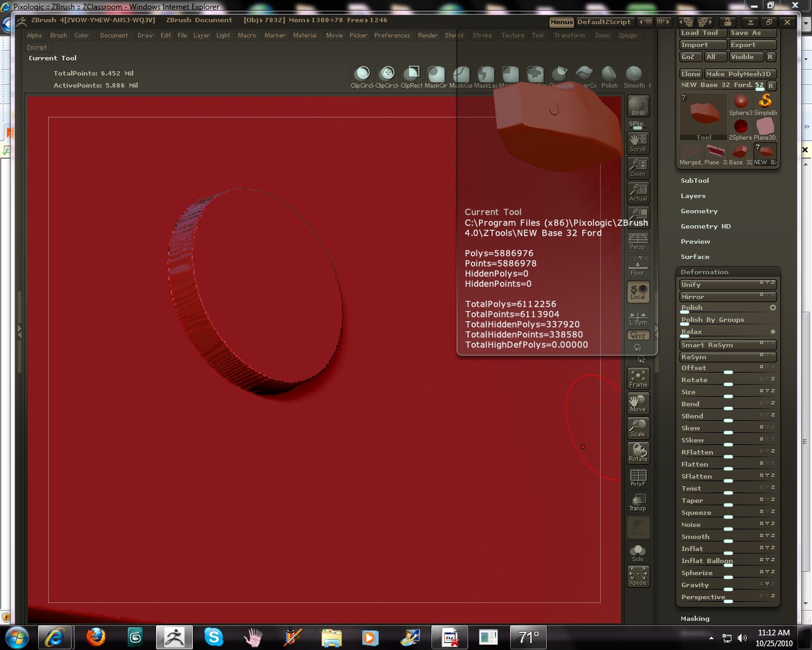This screenshot has width=812, height=650.
Task: Expand the Masking section
Action: coord(695,618)
